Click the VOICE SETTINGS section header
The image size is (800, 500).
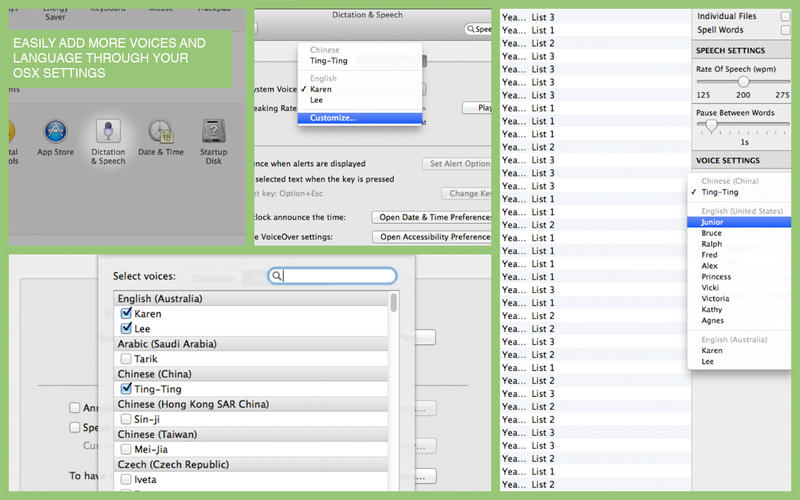(741, 161)
